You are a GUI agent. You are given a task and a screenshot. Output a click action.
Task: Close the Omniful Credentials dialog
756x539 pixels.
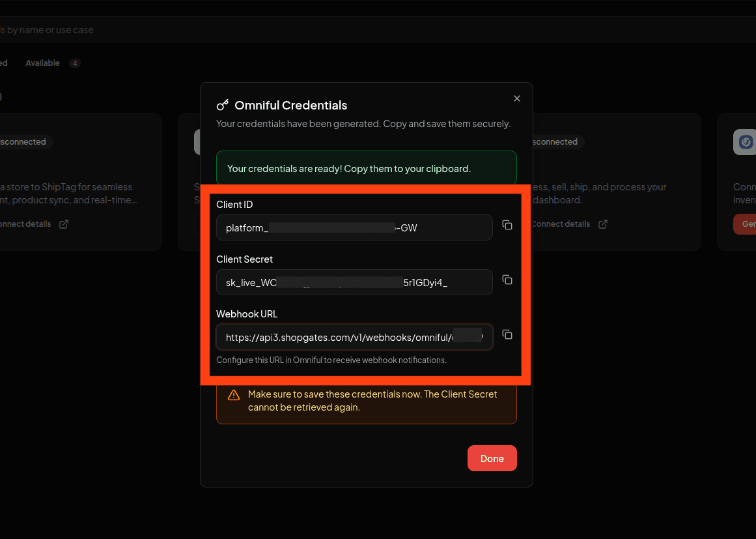pyautogui.click(x=517, y=98)
